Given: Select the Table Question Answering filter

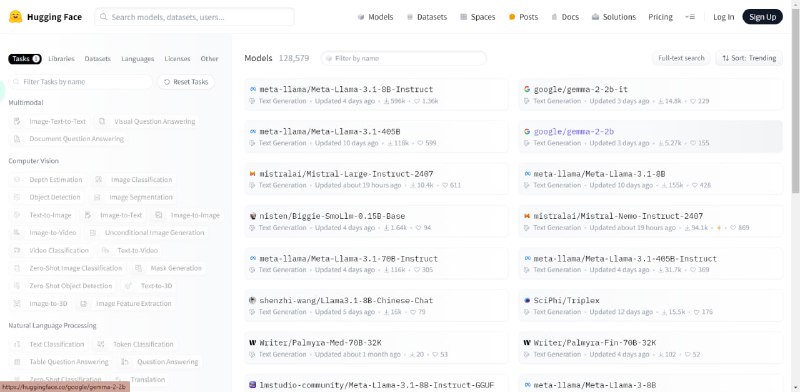Looking at the screenshot, I should [x=61, y=362].
